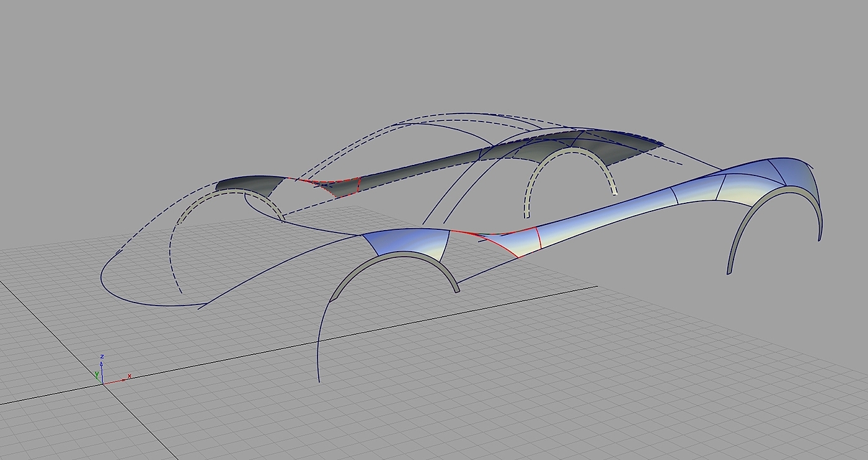Click the blue Z axis label on gizmo
868x460 pixels.
[x=102, y=357]
